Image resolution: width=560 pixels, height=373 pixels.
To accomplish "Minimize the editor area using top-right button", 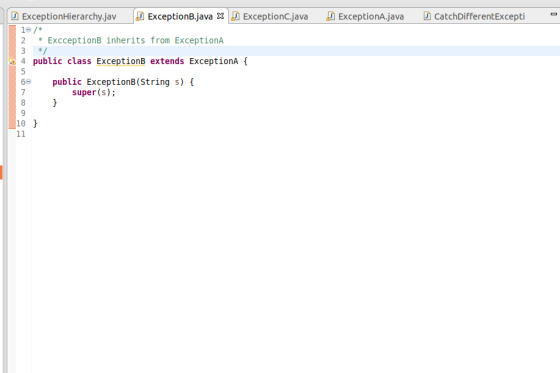I will (x=554, y=14).
